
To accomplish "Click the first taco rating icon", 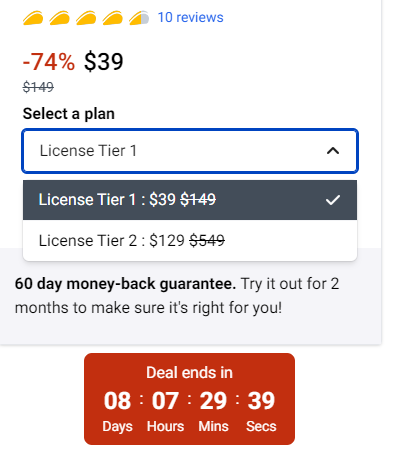I will [33, 18].
